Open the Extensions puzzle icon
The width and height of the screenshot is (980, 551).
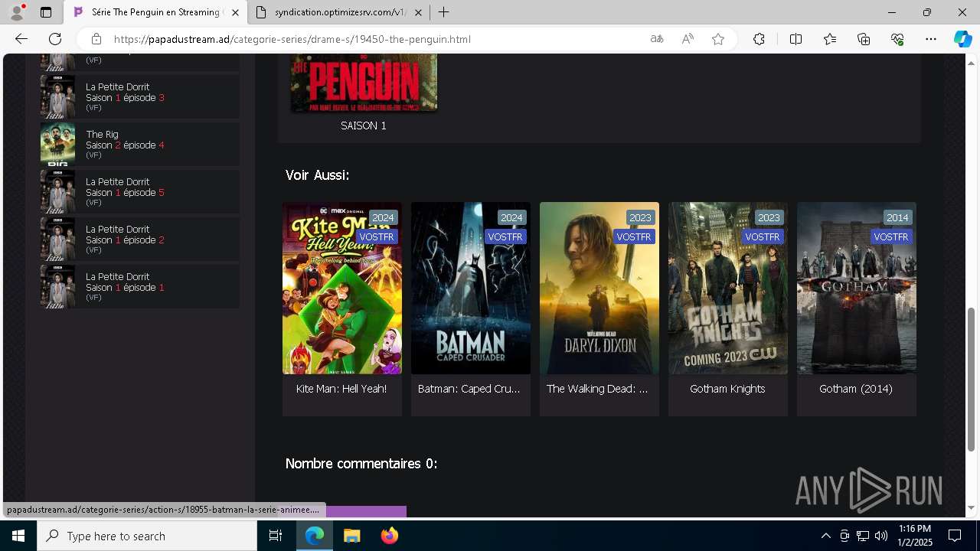[x=759, y=39]
